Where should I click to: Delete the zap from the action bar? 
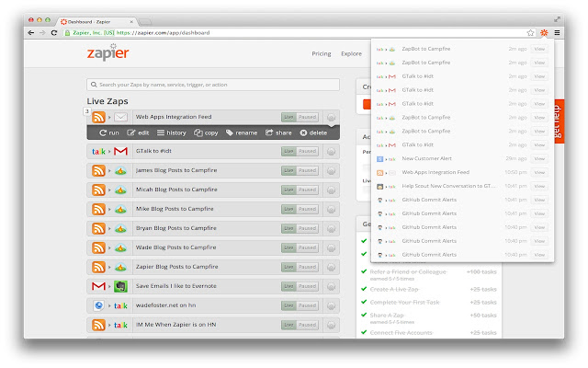[x=313, y=132]
